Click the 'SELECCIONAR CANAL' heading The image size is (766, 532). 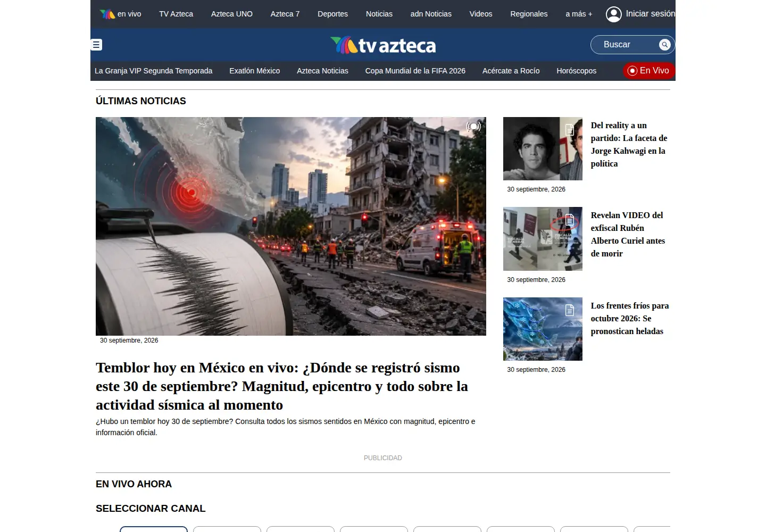(x=151, y=509)
